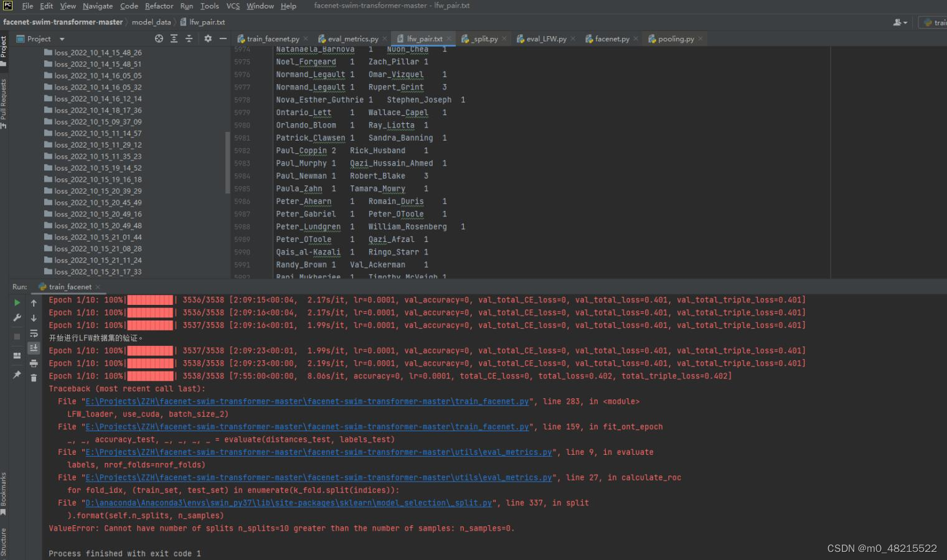Select folder loss_2022_10_14_15_48_26
The width and height of the screenshot is (947, 560).
(x=98, y=53)
